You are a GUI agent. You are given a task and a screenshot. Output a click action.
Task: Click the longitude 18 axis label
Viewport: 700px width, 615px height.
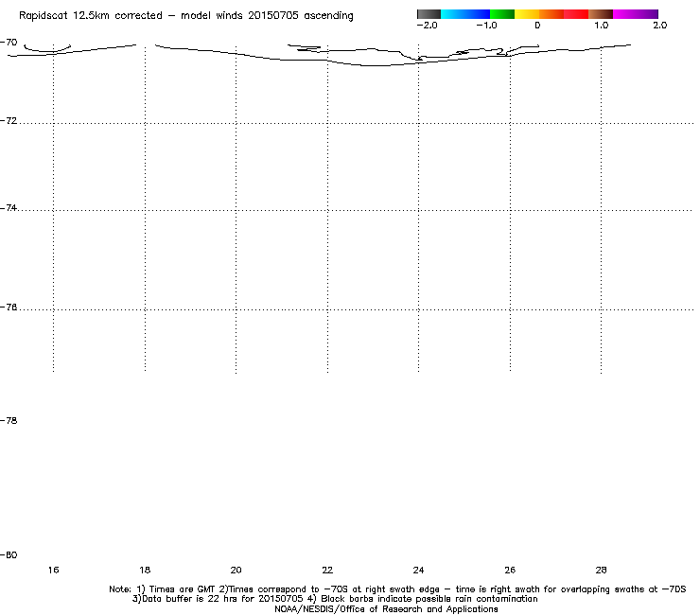145,571
